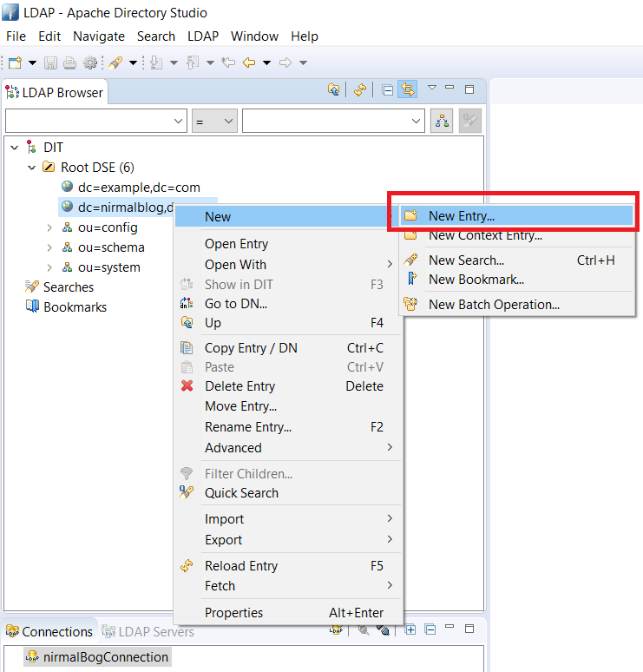Click the gear preferences icon in toolbar

(90, 63)
